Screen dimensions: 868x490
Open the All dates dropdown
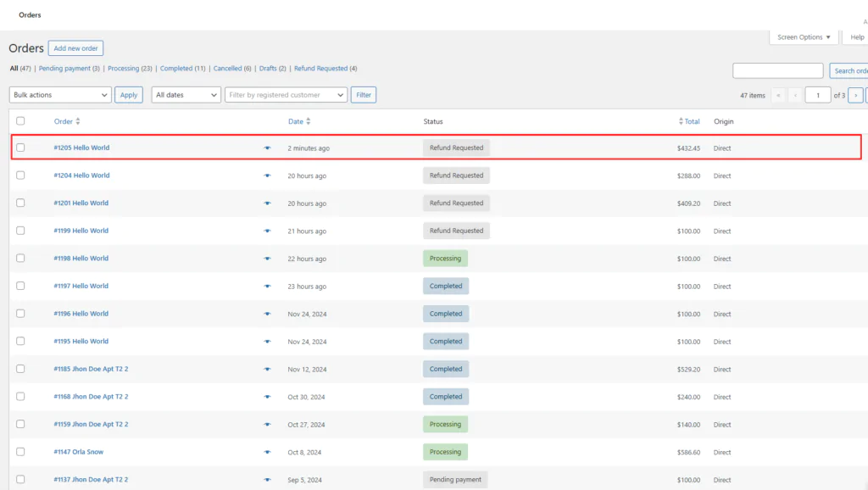point(186,95)
